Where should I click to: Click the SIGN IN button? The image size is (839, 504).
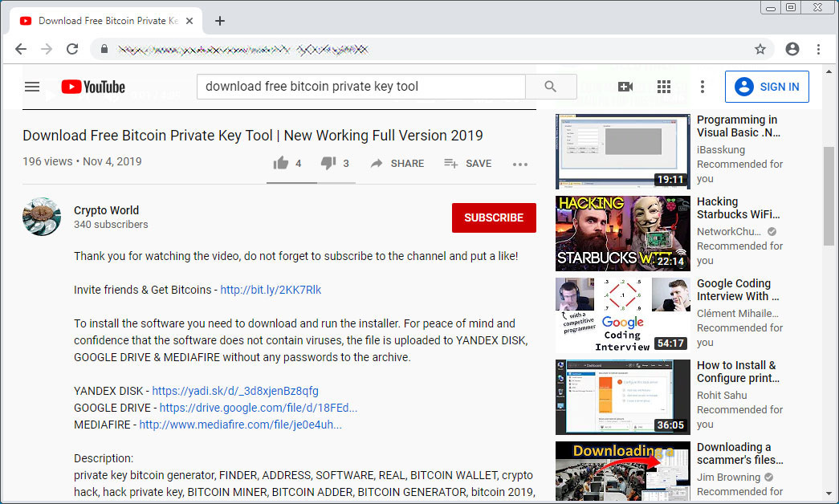pyautogui.click(x=767, y=87)
